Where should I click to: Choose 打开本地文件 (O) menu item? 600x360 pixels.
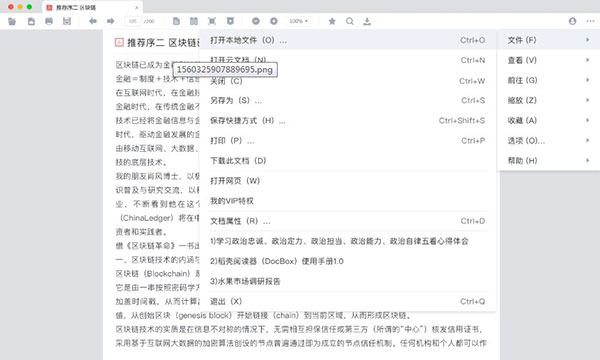pos(347,40)
